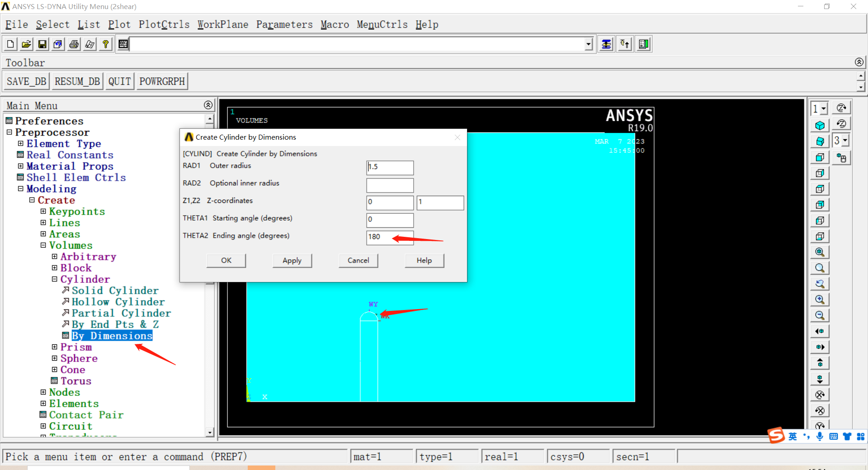Image resolution: width=868 pixels, height=470 pixels.
Task: Collapse the Cylinder tree node
Action: 54,279
